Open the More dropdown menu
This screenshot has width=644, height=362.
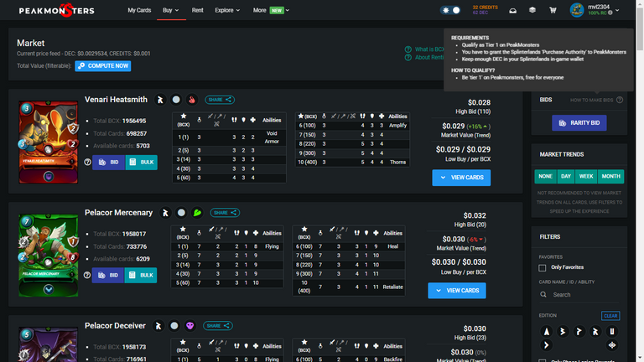271,10
